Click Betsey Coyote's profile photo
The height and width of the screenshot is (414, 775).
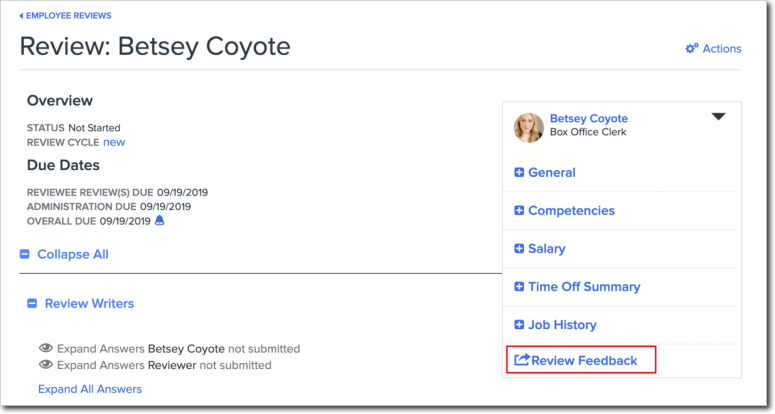(x=529, y=127)
